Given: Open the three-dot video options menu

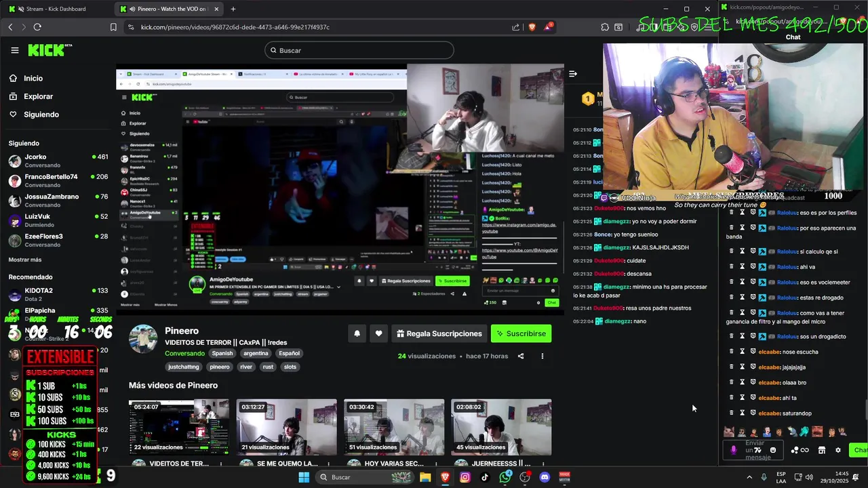Looking at the screenshot, I should coord(542,356).
